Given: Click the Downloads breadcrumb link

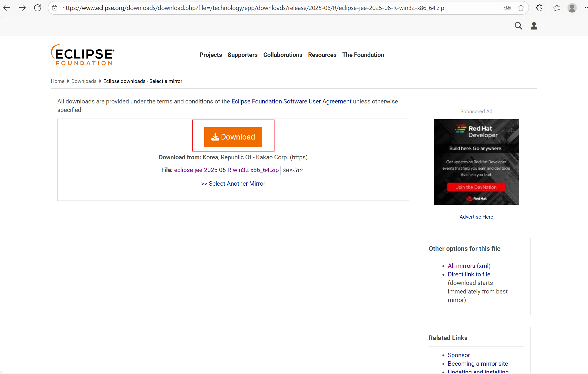Looking at the screenshot, I should pyautogui.click(x=84, y=81).
